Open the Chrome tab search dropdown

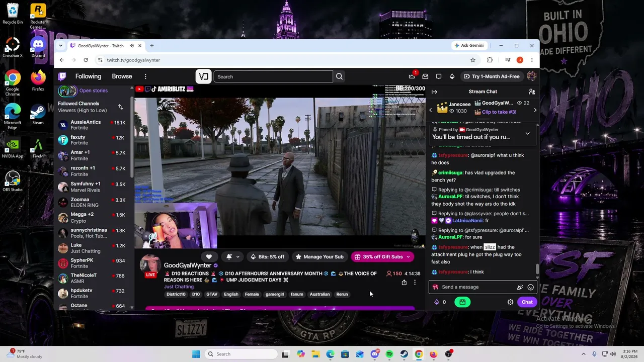pos(61,46)
